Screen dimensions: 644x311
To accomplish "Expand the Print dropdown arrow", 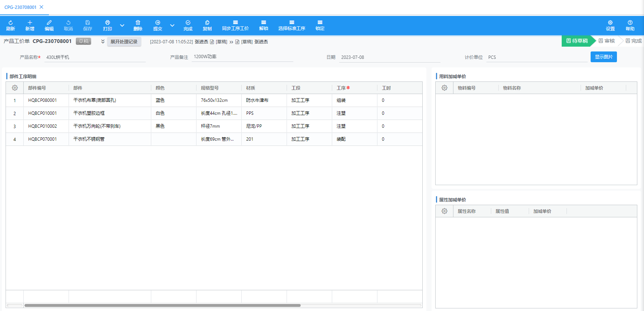I will (x=122, y=26).
